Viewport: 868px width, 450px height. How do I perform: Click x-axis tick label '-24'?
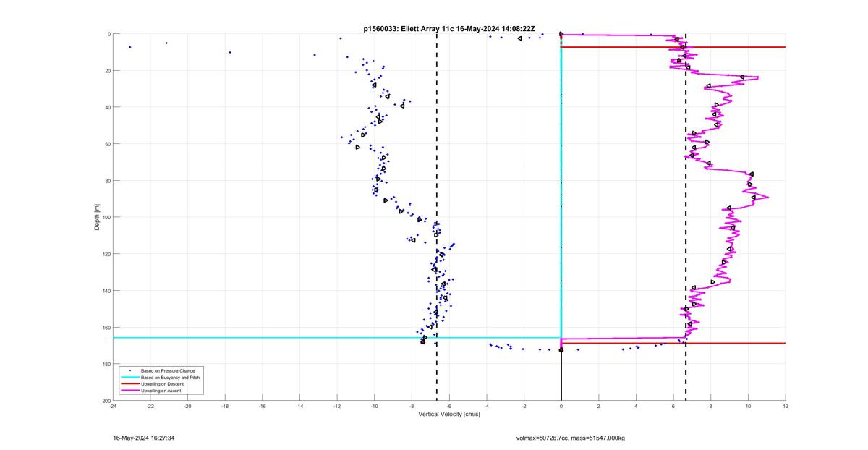click(113, 406)
